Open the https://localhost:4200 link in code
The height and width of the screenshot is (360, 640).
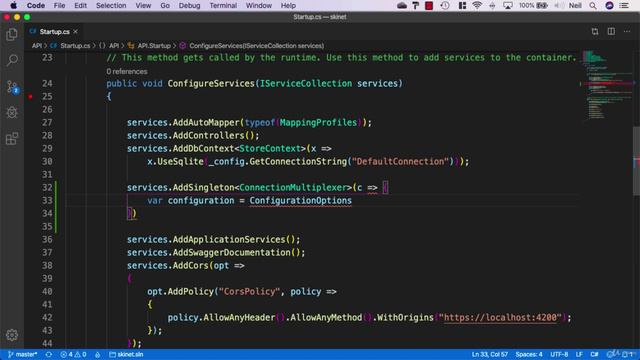500,318
